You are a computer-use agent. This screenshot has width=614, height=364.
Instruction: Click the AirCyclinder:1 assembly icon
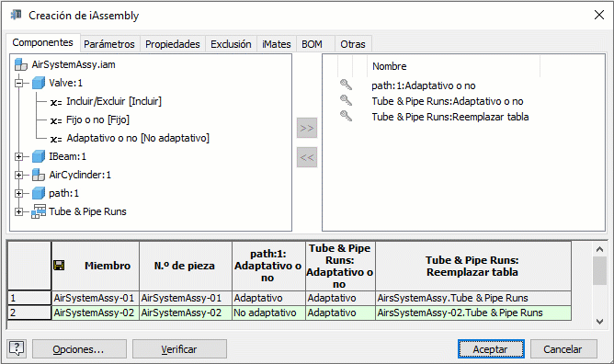tap(39, 175)
